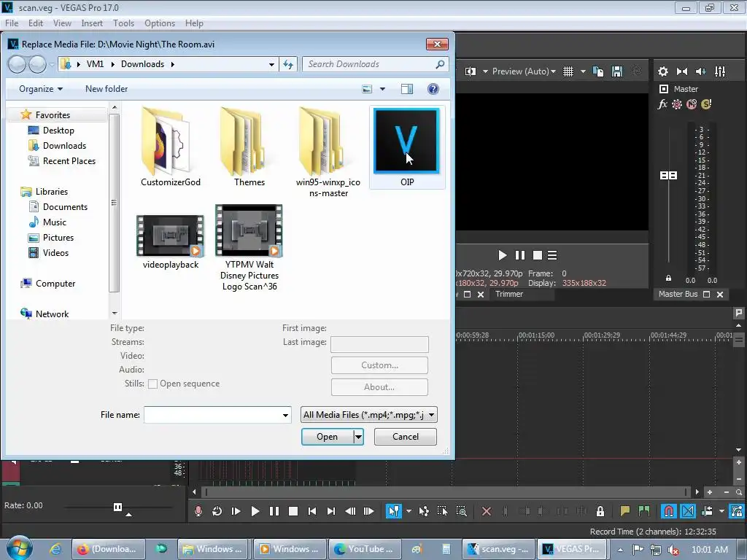Toggle Auto Ripple icon
This screenshot has width=747, height=560.
pyautogui.click(x=707, y=511)
